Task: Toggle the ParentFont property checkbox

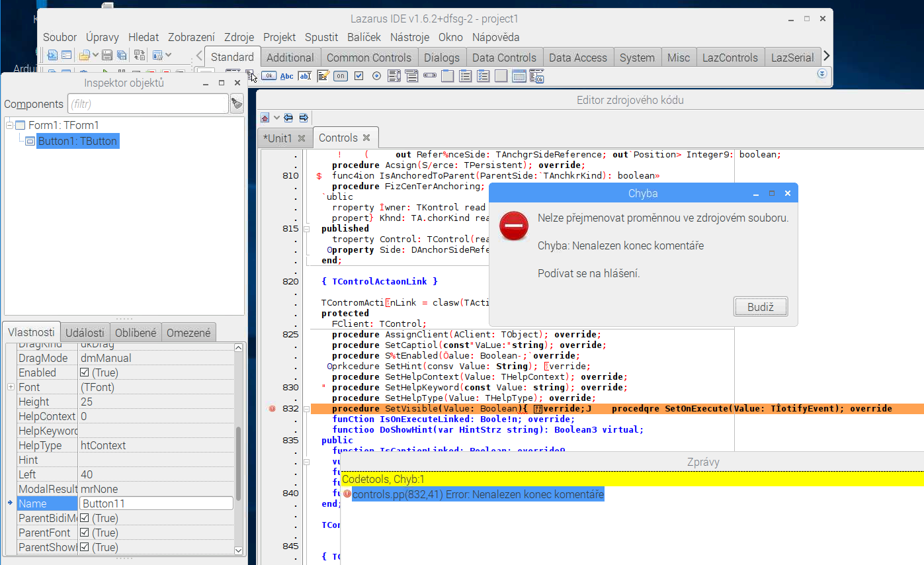Action: click(84, 533)
